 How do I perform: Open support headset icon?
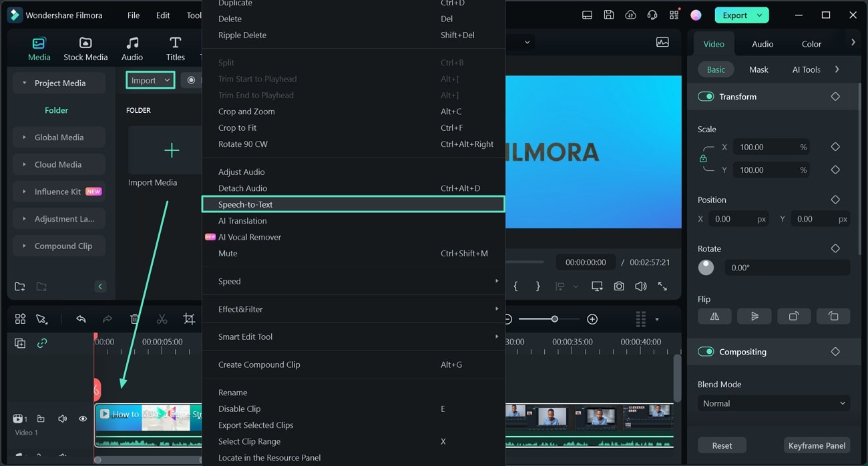[x=652, y=15]
